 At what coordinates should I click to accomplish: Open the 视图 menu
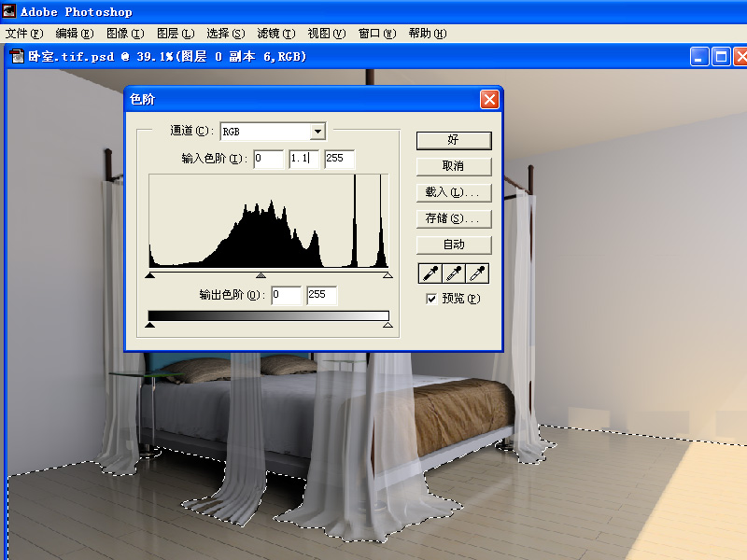click(327, 34)
